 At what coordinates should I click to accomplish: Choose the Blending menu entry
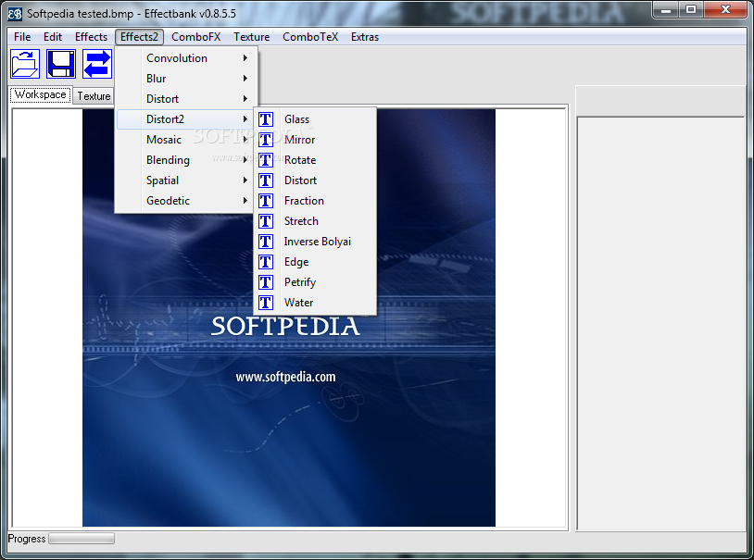click(x=183, y=160)
